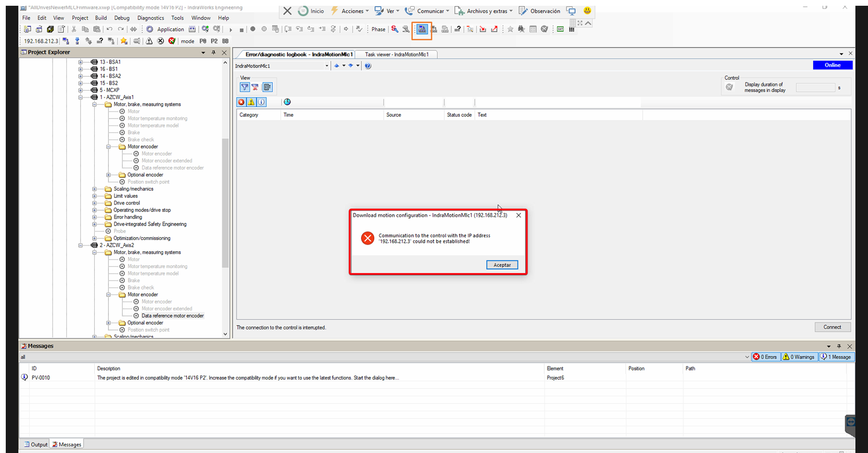Click the red export arrow icon

494,29
